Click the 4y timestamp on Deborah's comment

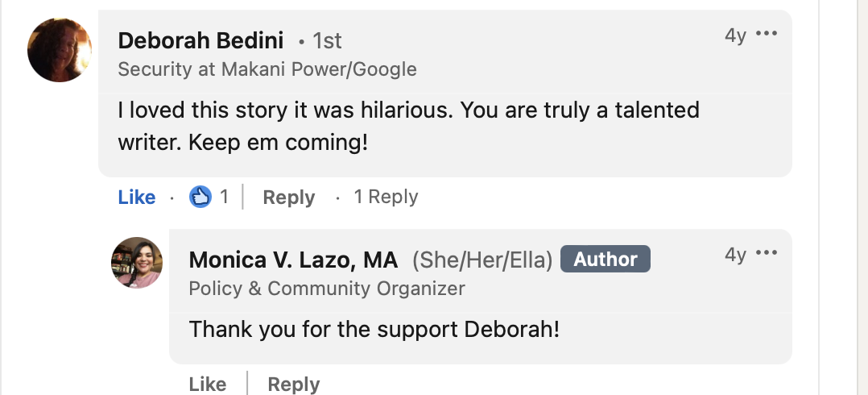[735, 35]
